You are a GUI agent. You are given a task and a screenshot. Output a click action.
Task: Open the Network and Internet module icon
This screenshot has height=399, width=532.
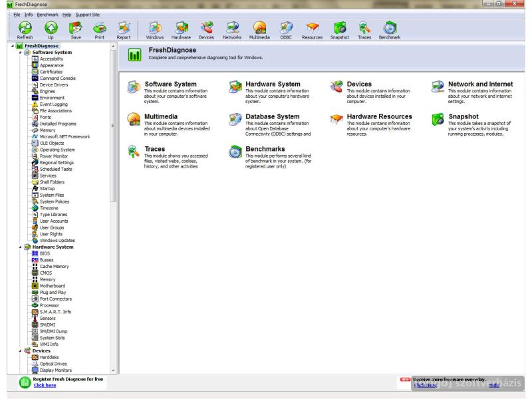(x=438, y=87)
